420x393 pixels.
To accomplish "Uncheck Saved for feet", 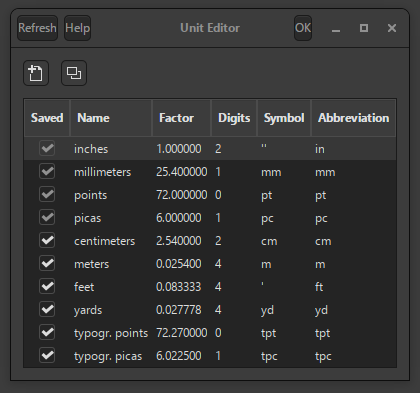I will (x=47, y=286).
